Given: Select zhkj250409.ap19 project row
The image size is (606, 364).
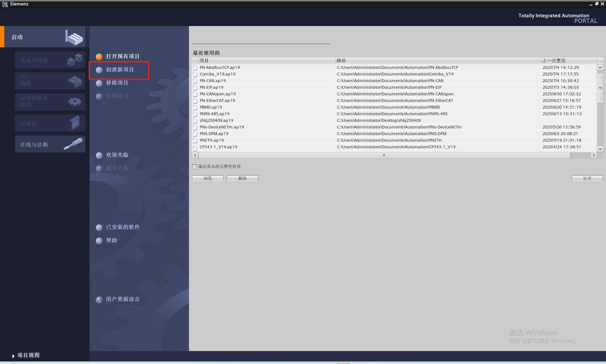Looking at the screenshot, I should pyautogui.click(x=394, y=120).
